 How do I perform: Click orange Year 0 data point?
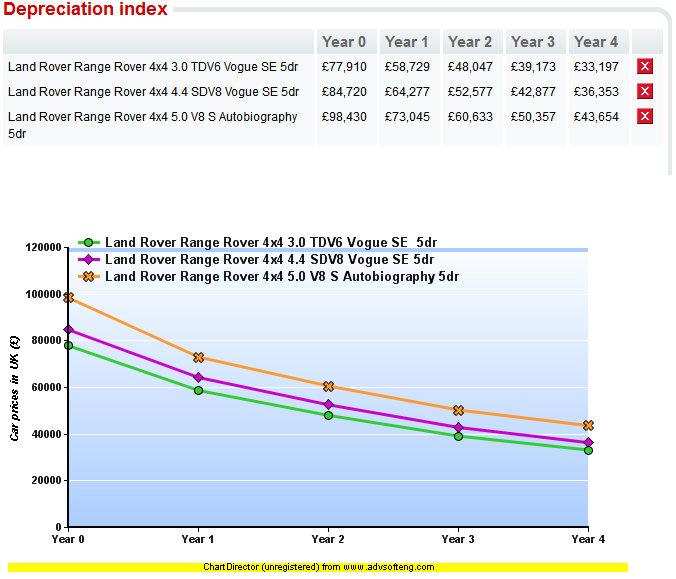(x=69, y=297)
